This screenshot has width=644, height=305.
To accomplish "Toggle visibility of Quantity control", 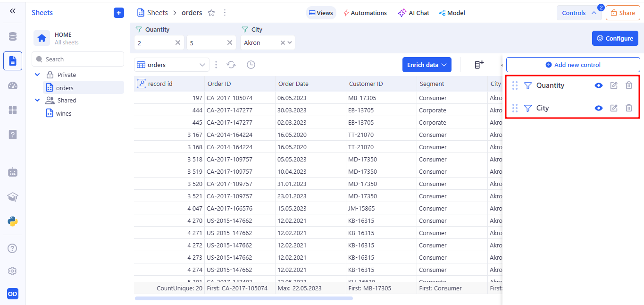I will click(x=598, y=85).
